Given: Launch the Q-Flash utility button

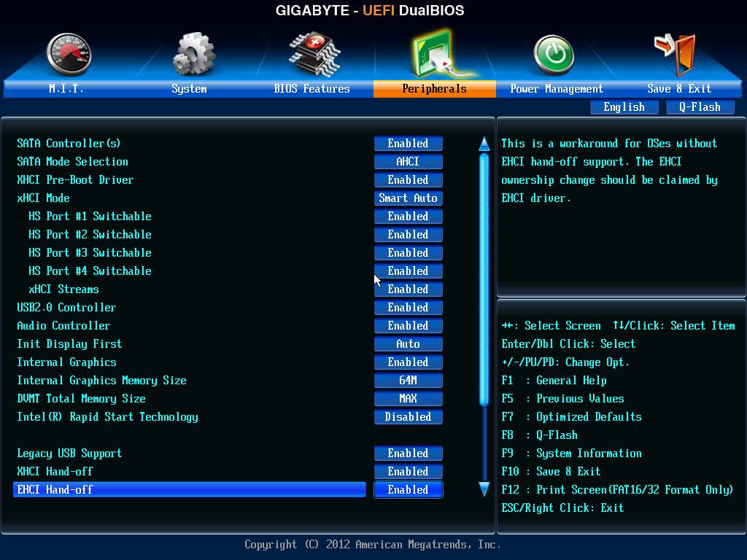Looking at the screenshot, I should pyautogui.click(x=700, y=107).
